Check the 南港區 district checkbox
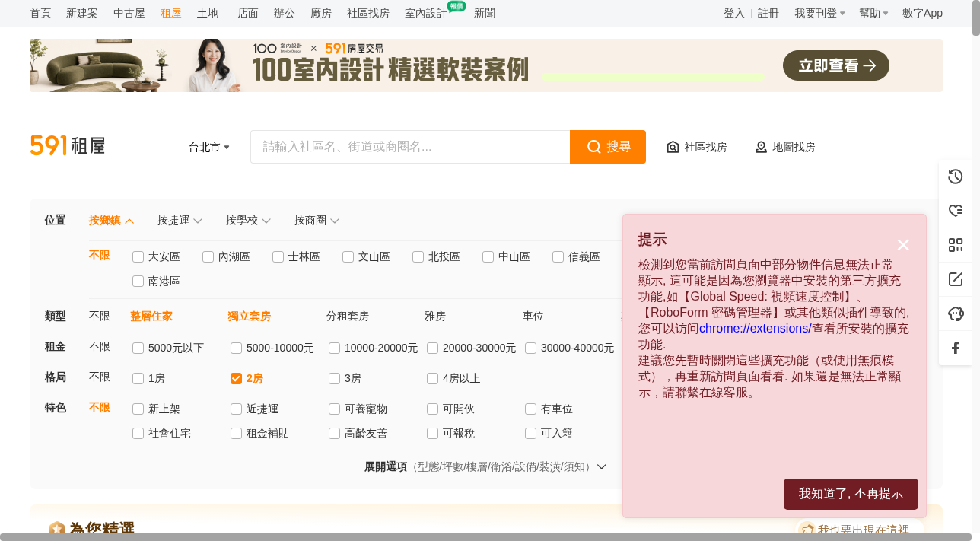Viewport: 980px width, 541px height. [x=138, y=281]
